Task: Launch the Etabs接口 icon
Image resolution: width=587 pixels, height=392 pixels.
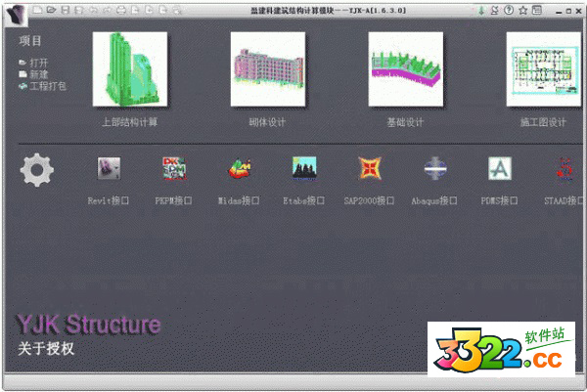Action: click(304, 168)
